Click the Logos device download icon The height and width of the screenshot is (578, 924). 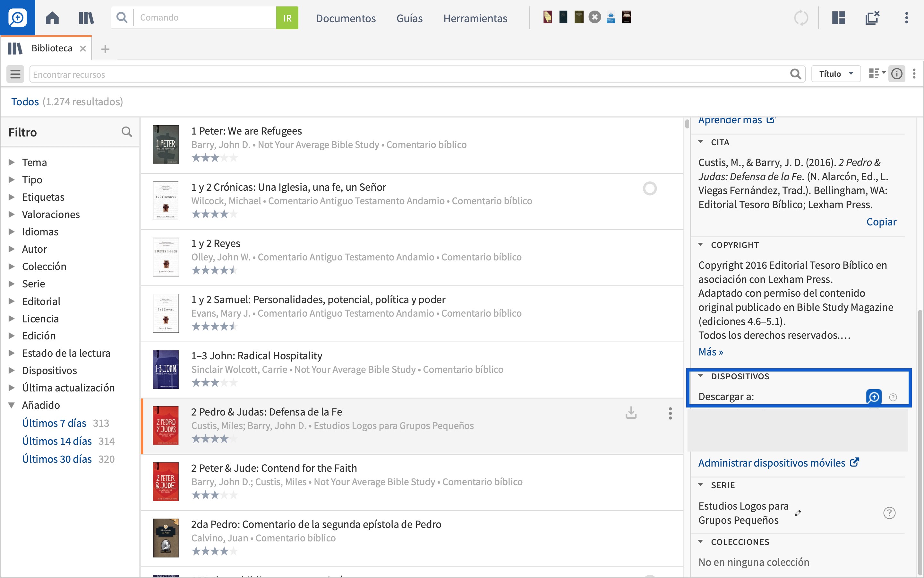874,397
